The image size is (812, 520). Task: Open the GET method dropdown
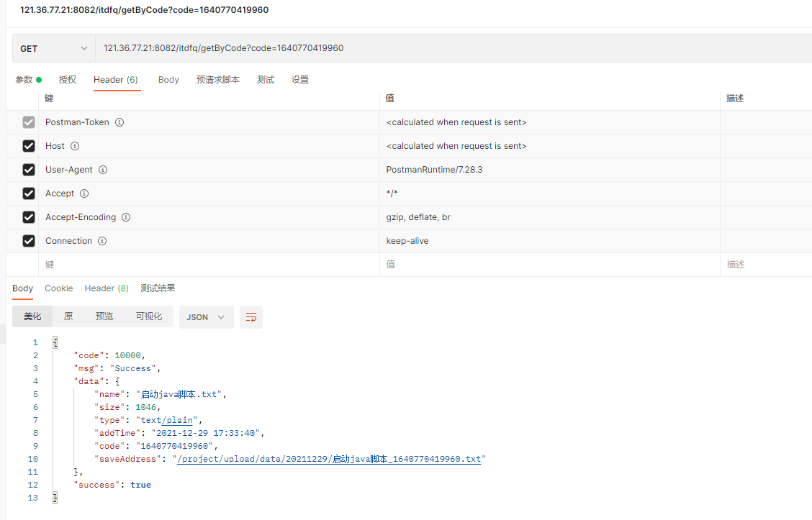pos(54,49)
